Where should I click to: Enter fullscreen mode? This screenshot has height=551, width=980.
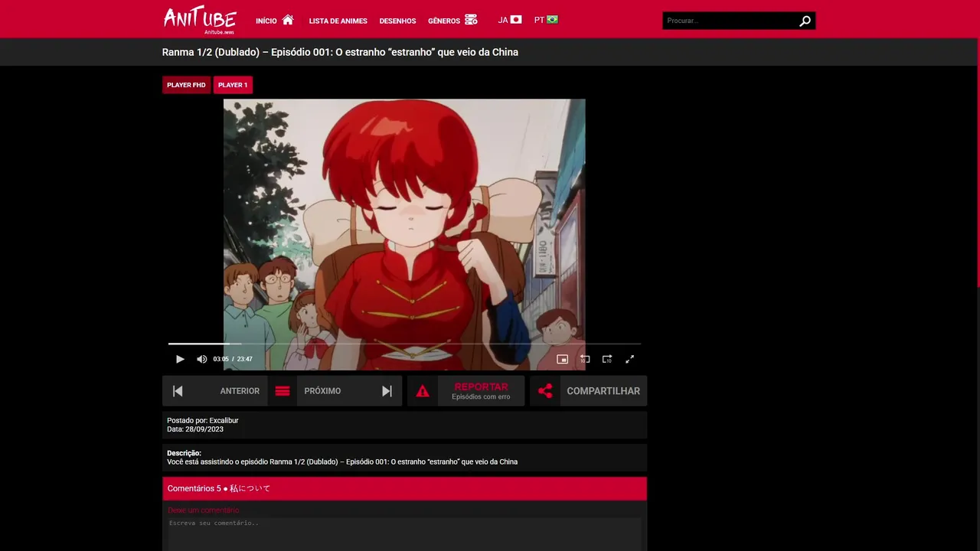click(629, 359)
